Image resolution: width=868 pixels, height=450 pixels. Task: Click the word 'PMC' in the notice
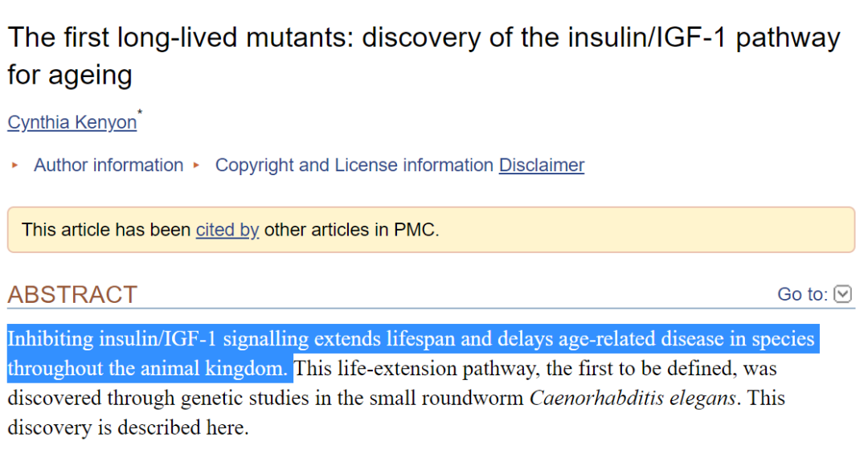pyautogui.click(x=414, y=230)
